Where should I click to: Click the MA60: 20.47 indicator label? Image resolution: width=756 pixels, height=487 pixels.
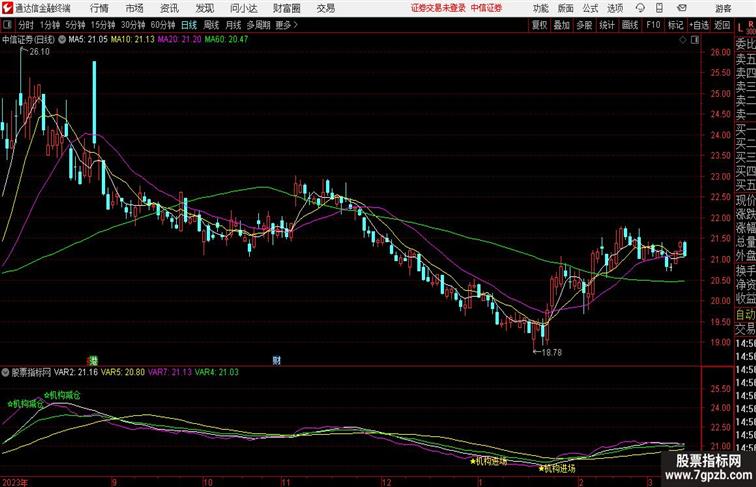pos(226,40)
